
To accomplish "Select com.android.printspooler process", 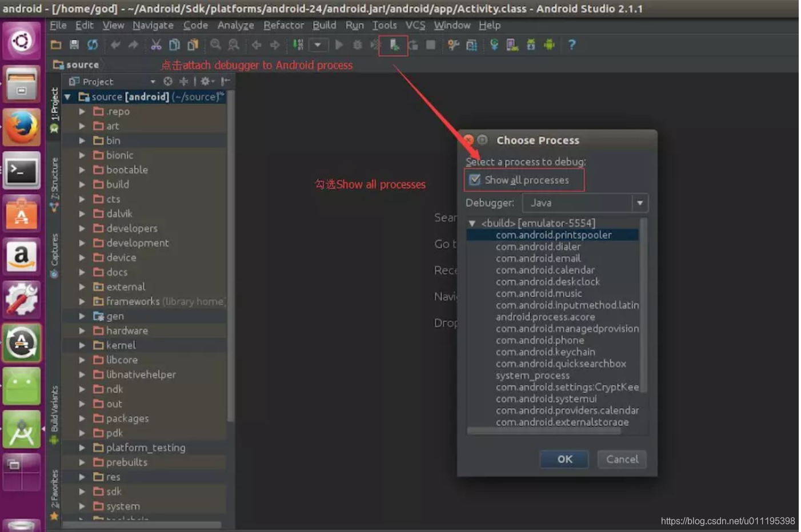I will 552,235.
